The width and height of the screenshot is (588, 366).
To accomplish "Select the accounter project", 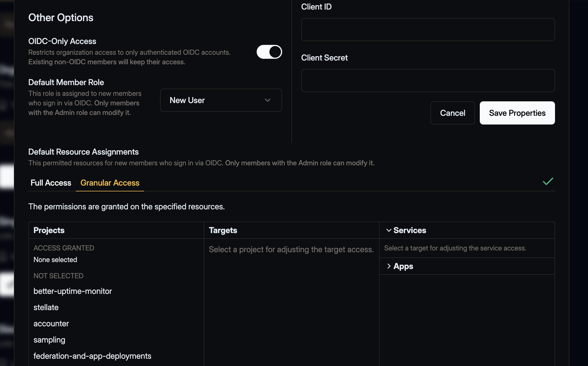I will 51,324.
